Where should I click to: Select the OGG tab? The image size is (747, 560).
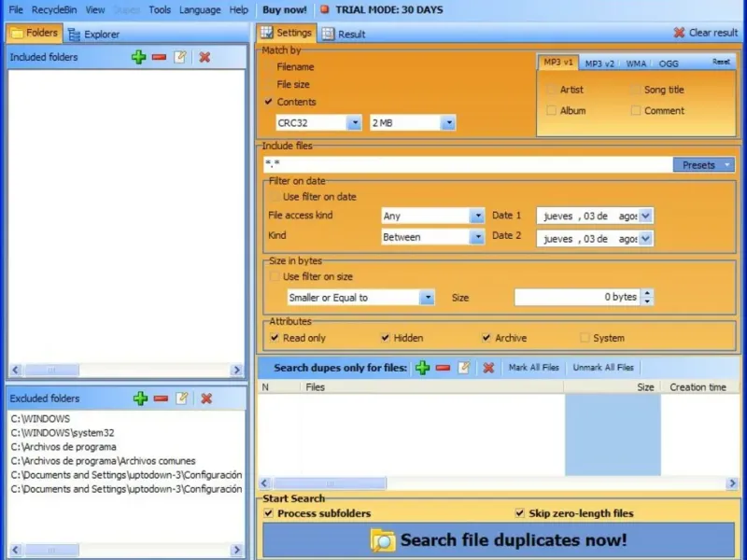669,63
